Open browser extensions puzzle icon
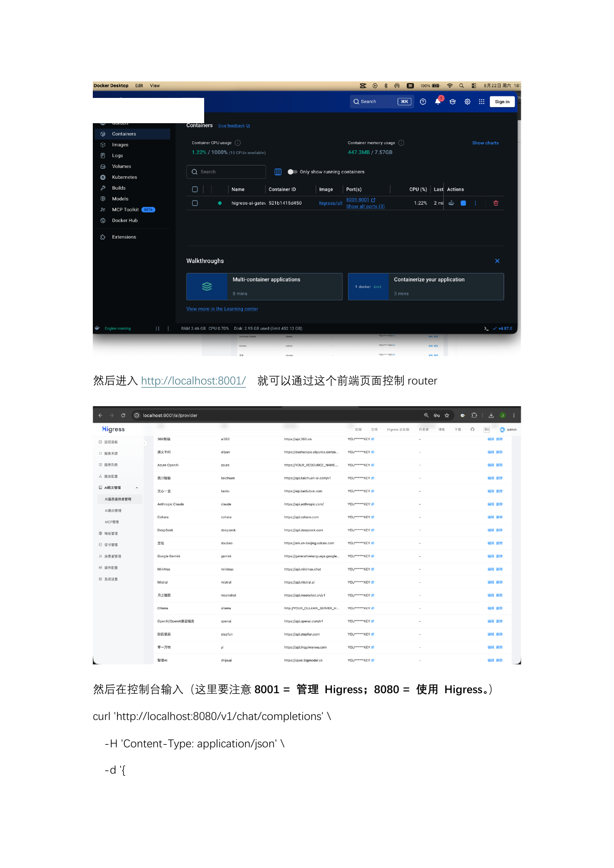This screenshot has height=868, width=614. [x=474, y=415]
